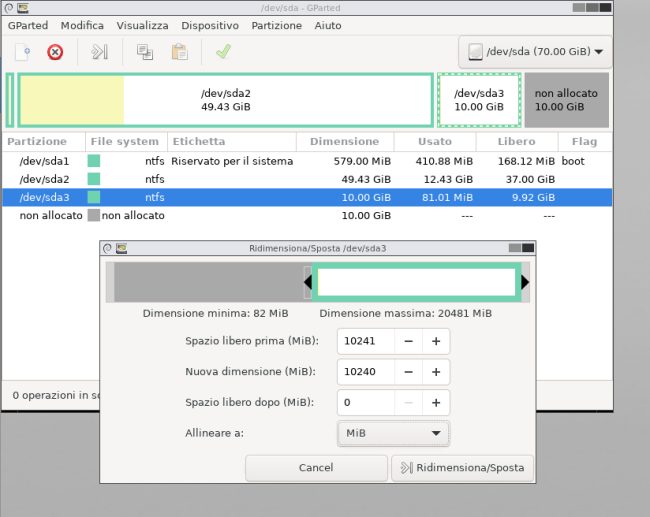This screenshot has height=517, width=650.
Task: Click the Flag column header
Action: point(585,141)
